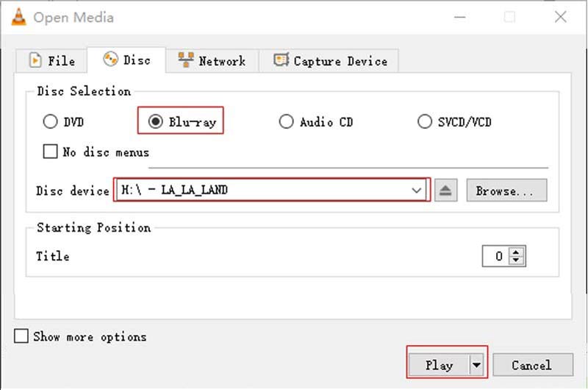
Task: Expand the Disc device dropdown arrow
Action: pyautogui.click(x=416, y=191)
